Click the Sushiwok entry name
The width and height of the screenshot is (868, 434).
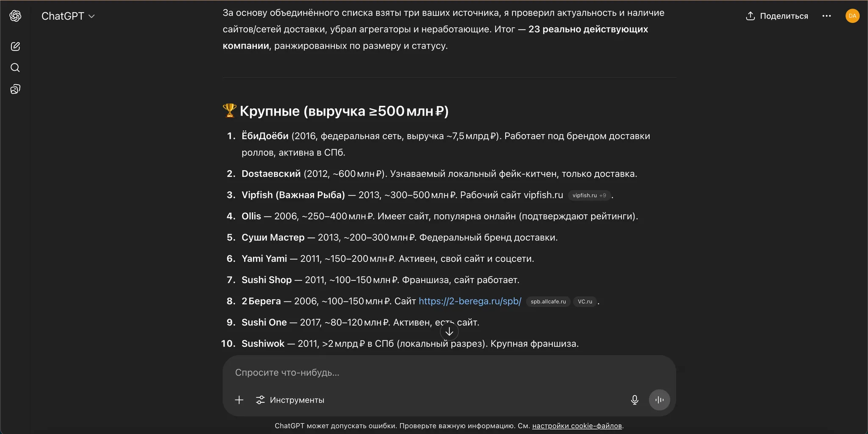(x=263, y=343)
